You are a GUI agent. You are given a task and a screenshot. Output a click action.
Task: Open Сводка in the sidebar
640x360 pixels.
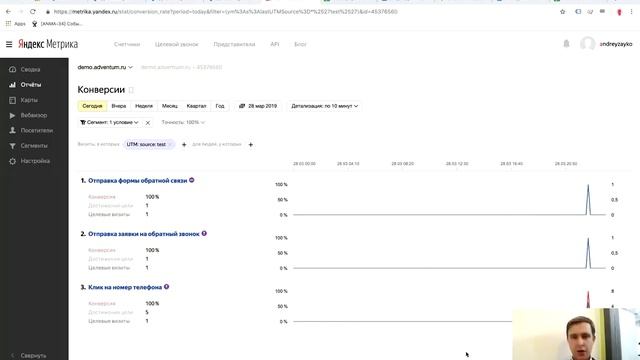[x=30, y=69]
